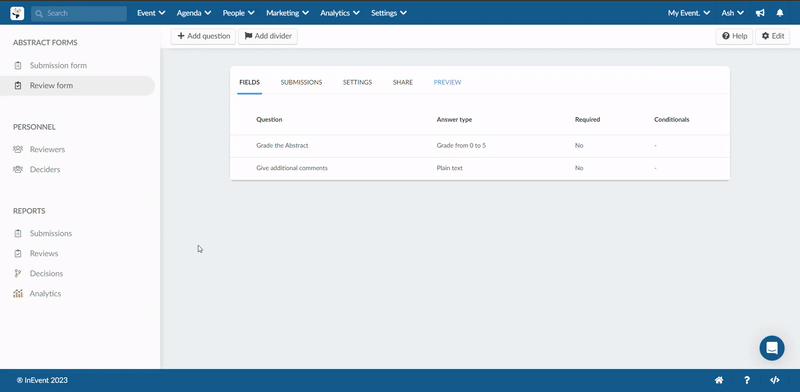Viewport: 800px width, 392px height.
Task: Switch to the Fields tab
Action: tap(249, 83)
